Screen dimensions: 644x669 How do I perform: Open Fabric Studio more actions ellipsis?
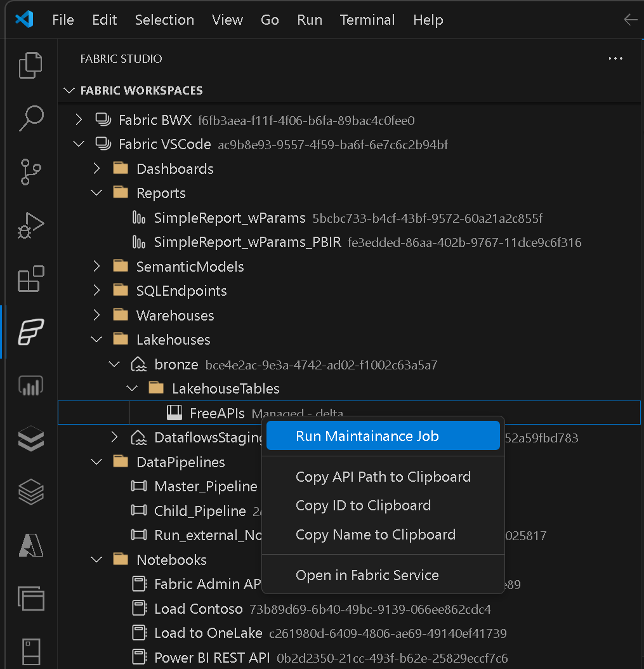click(615, 58)
